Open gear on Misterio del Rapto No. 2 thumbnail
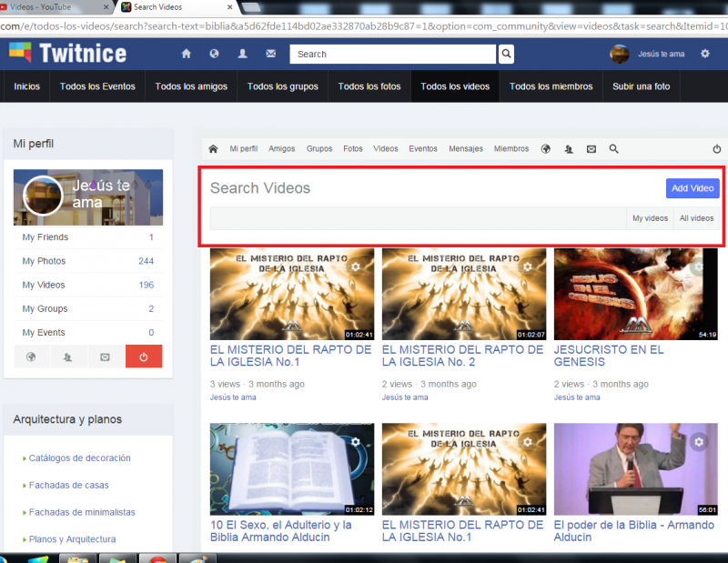Screen dimensions: 728x563 pyautogui.click(x=528, y=266)
